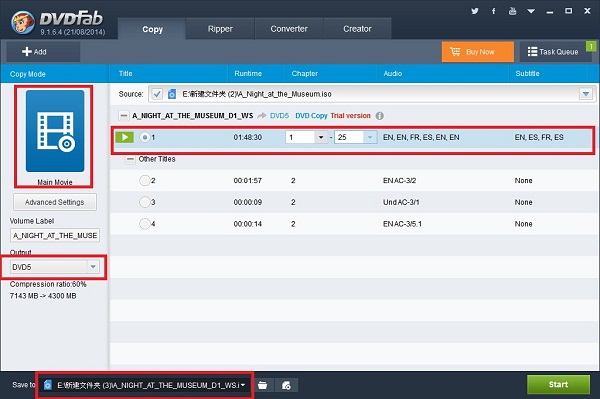Click the Volume Label text field
600x399 pixels.
(x=55, y=235)
